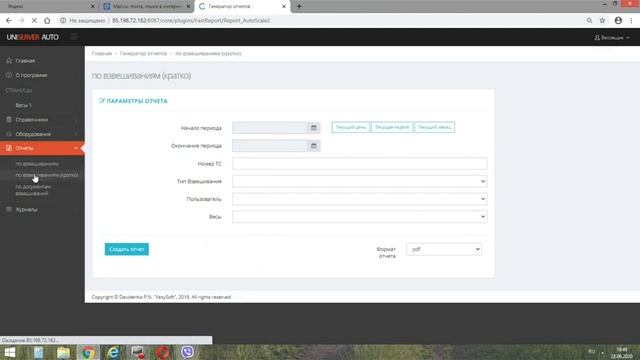Image resolution: width=640 pixels, height=360 pixels.
Task: Click the Начало периода date field
Action: [269, 128]
